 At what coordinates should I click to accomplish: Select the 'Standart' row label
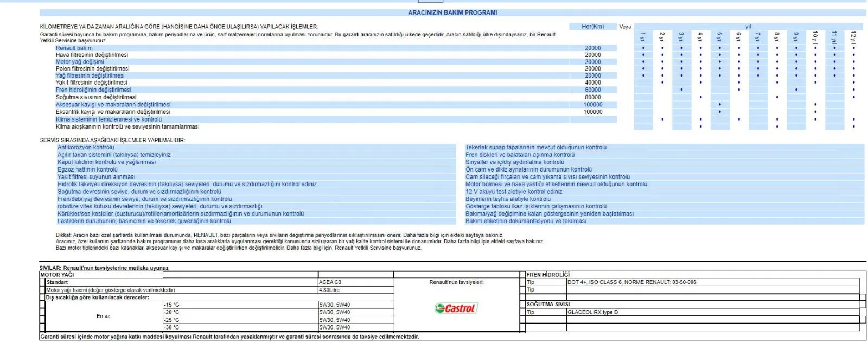[x=57, y=282]
